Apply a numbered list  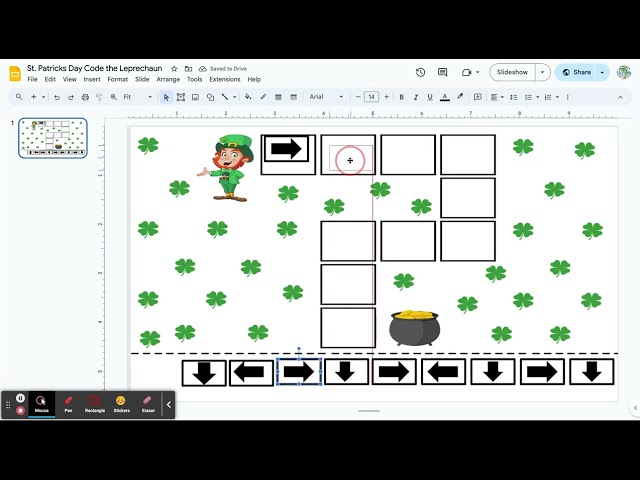pyautogui.click(x=548, y=97)
